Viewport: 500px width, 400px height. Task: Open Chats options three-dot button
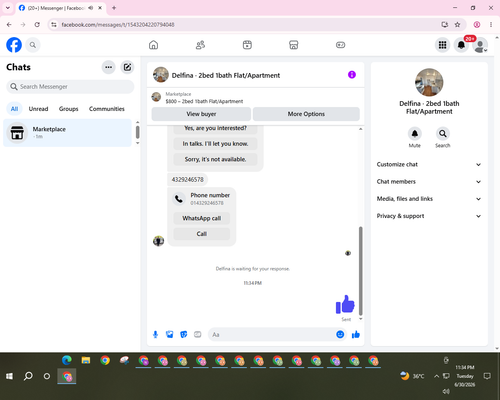(108, 67)
